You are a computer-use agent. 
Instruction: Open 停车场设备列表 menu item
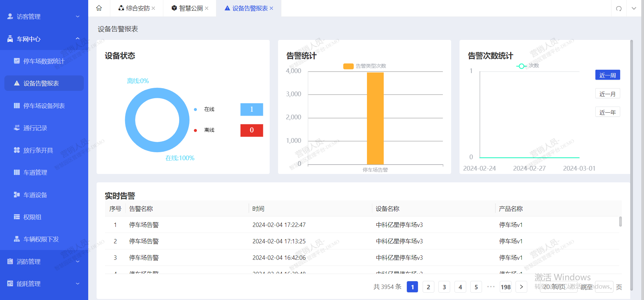[44, 106]
